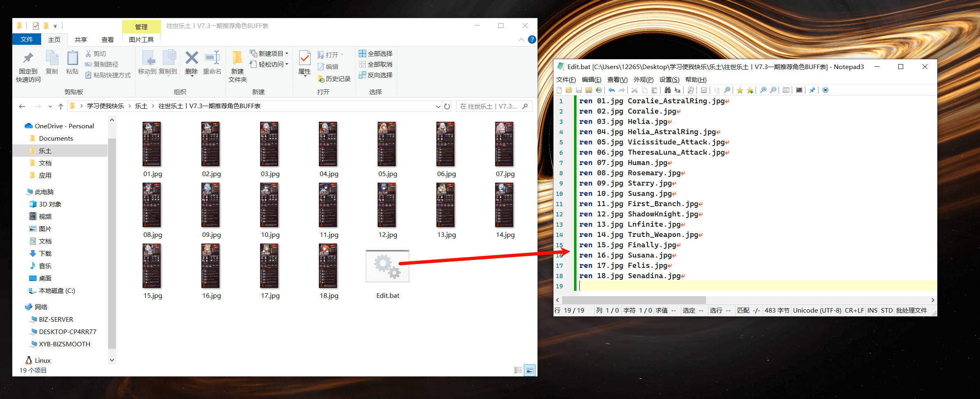
Task: Toggle always-on-top pin icon in Notepad3
Action: [812, 90]
